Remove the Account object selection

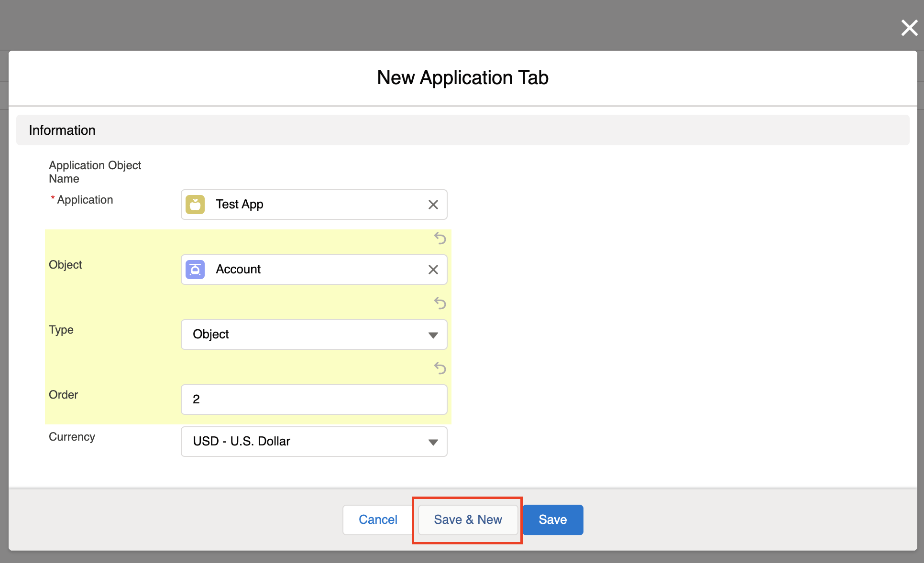click(x=433, y=270)
